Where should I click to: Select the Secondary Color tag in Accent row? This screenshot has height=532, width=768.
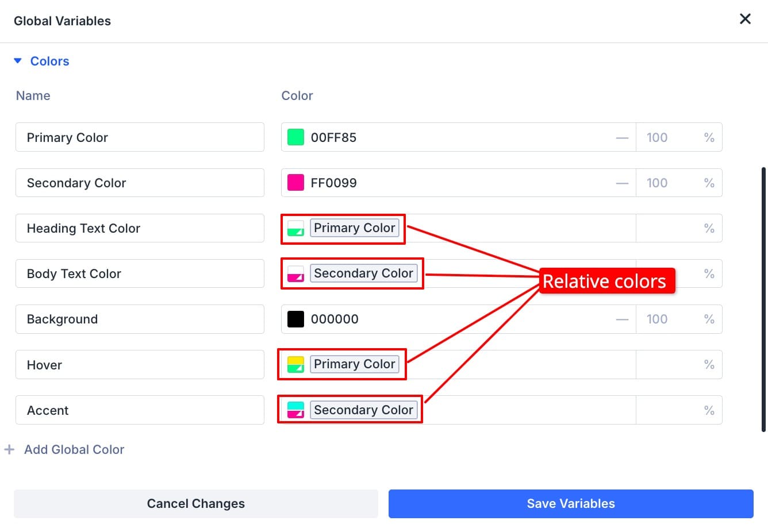pos(363,410)
